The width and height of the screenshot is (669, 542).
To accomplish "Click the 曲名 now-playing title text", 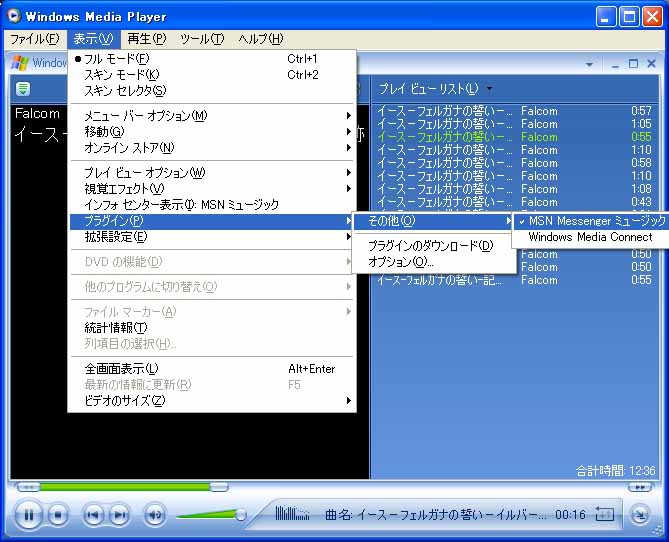I will 435,515.
